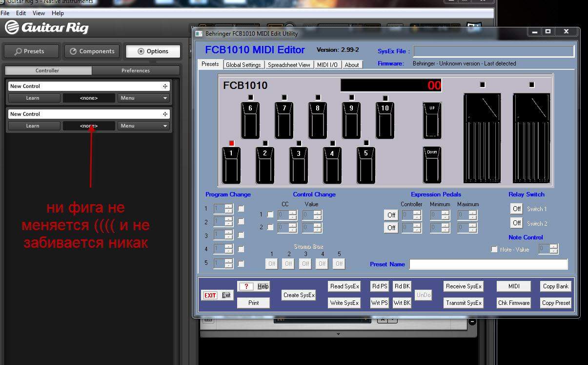
Task: Click Learn on the second New Control
Action: [33, 126]
